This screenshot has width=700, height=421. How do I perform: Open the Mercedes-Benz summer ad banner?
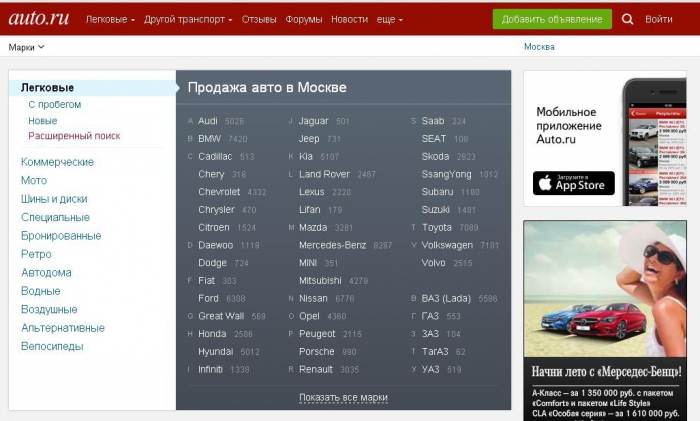(x=605, y=320)
